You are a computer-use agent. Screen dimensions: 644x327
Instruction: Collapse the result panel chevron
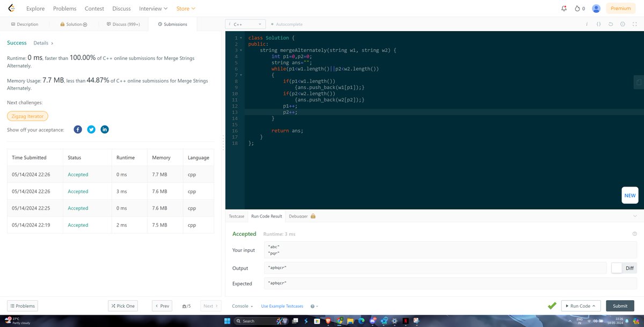click(x=635, y=216)
